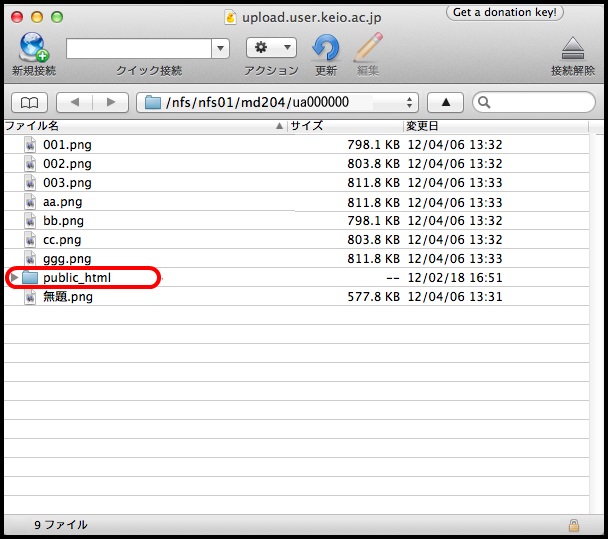
Task: Go to parent folder up arrow
Action: (x=445, y=102)
